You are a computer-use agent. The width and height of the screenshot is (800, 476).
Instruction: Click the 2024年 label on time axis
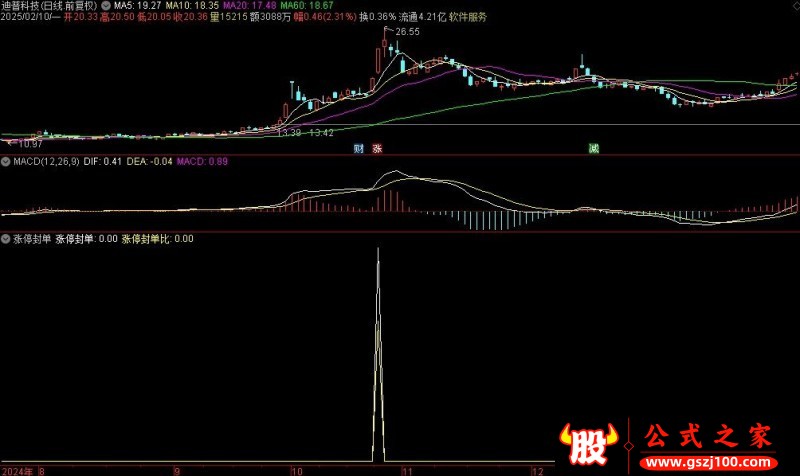coord(17,471)
